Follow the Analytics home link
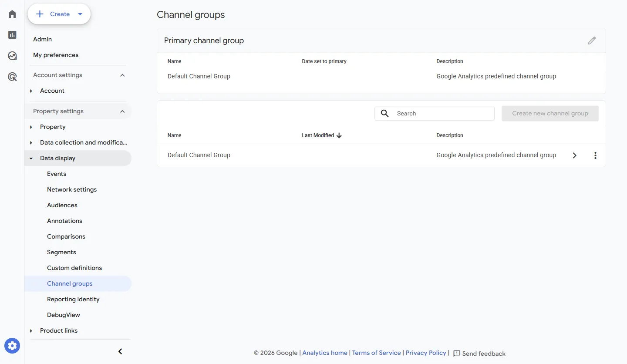 point(325,353)
